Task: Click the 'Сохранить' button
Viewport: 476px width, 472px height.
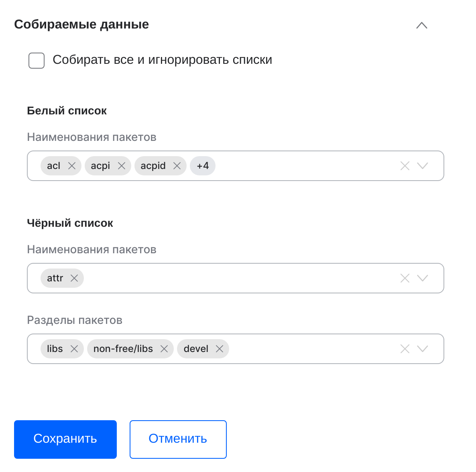Action: pos(65,439)
